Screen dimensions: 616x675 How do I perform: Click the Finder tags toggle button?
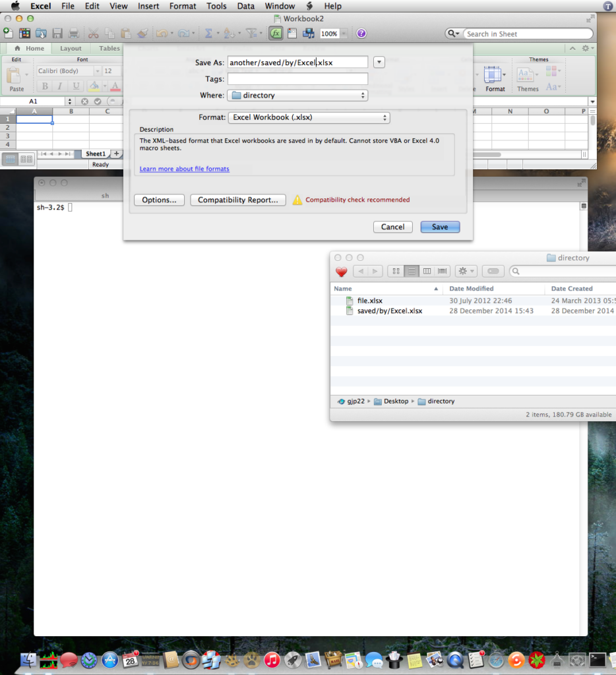(493, 271)
